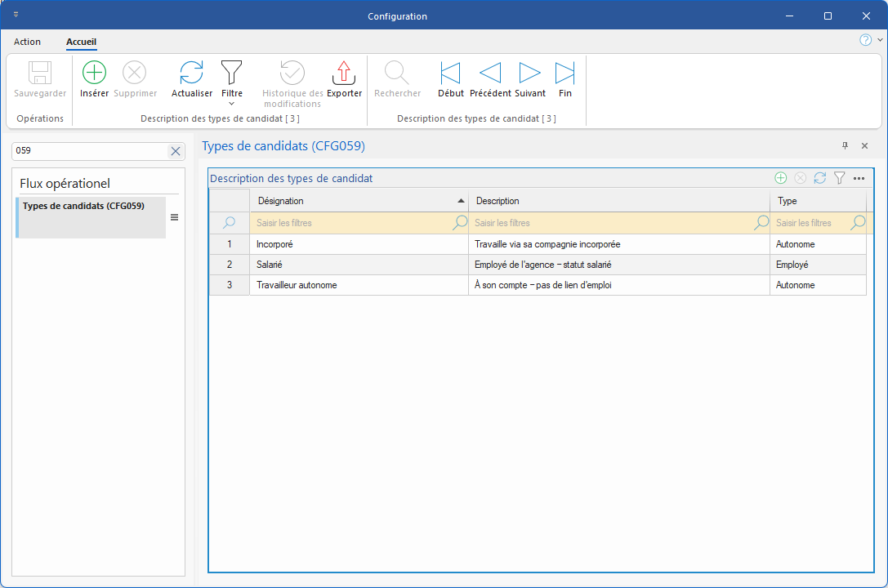Go to next record with Suivant
This screenshot has width=888, height=588.
[x=530, y=79]
